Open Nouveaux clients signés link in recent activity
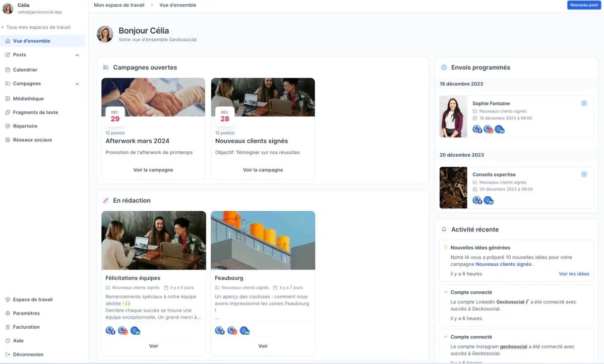This screenshot has width=604, height=364. point(503,264)
